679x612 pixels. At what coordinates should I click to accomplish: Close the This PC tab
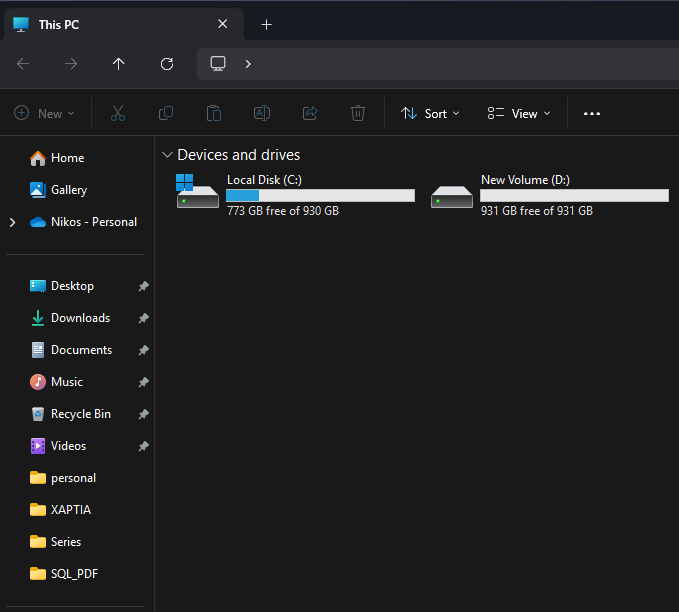[x=223, y=24]
